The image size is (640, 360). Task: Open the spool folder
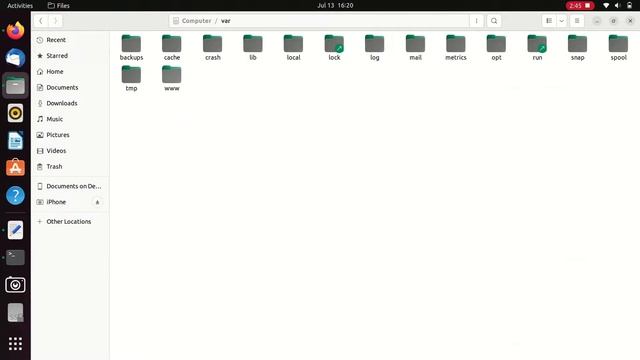click(x=618, y=48)
